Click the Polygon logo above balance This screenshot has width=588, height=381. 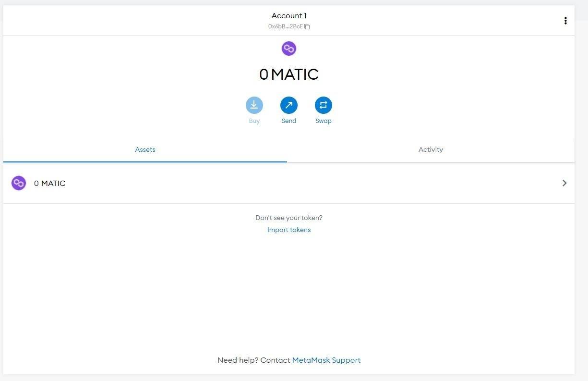[289, 49]
